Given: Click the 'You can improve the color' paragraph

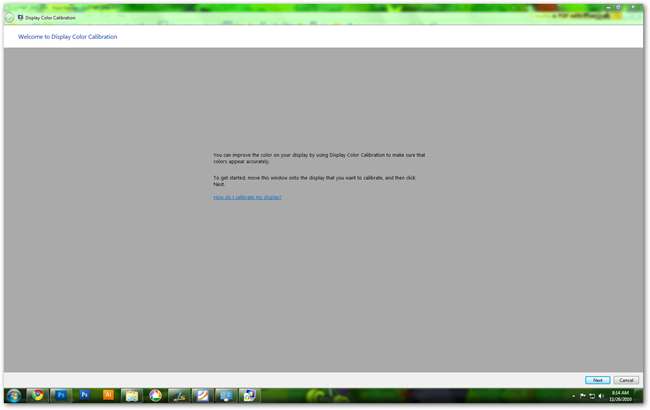Looking at the screenshot, I should pyautogui.click(x=319, y=158).
